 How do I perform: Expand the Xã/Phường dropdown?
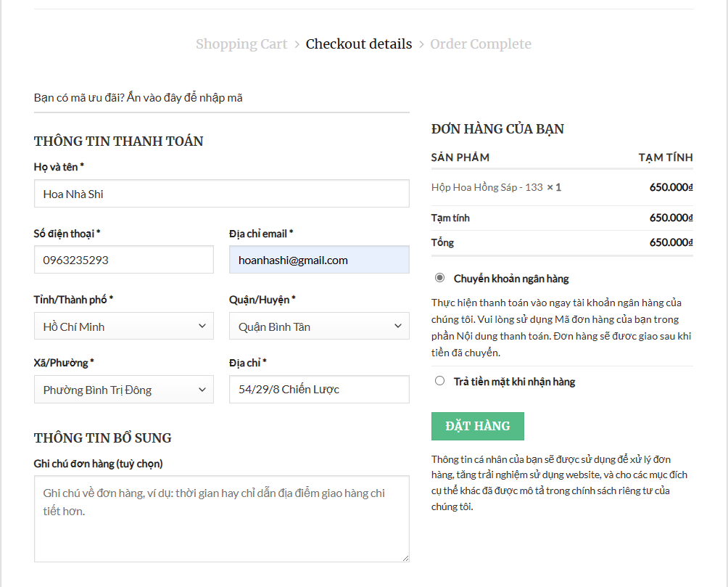(x=123, y=390)
